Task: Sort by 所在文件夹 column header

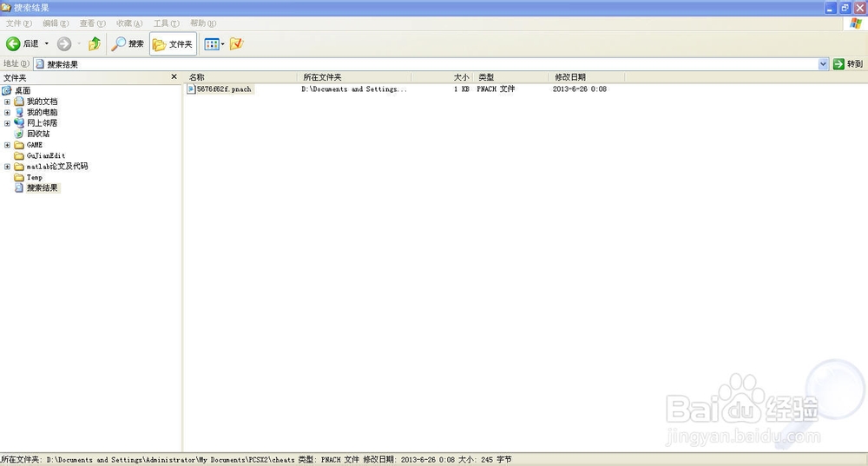Action: click(x=354, y=77)
